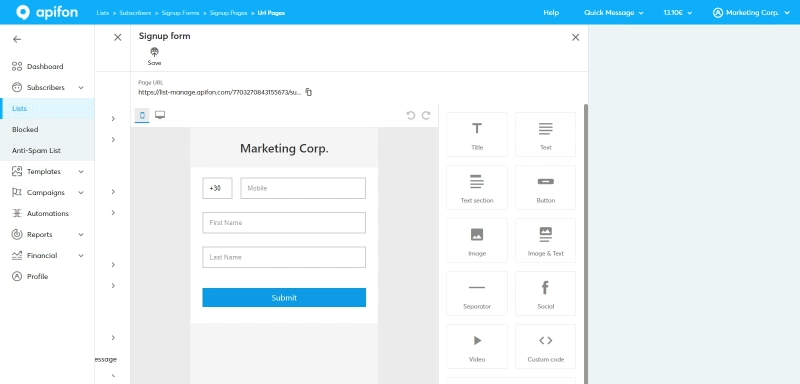Click the Apifon logo

[47, 12]
